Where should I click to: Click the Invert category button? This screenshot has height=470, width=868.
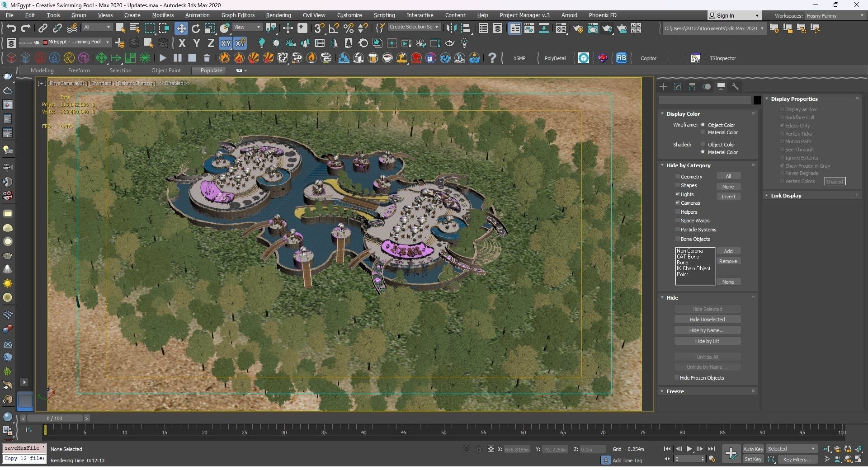click(x=728, y=197)
